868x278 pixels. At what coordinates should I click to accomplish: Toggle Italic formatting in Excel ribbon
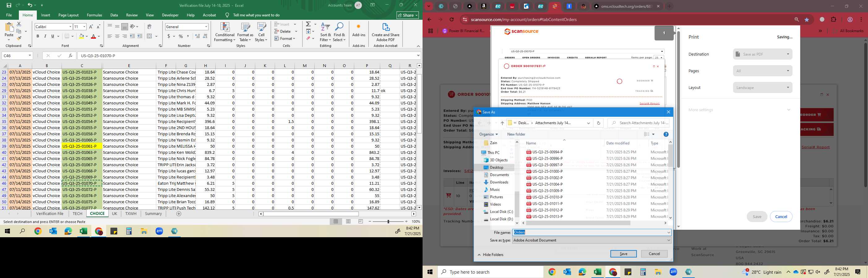(x=45, y=36)
